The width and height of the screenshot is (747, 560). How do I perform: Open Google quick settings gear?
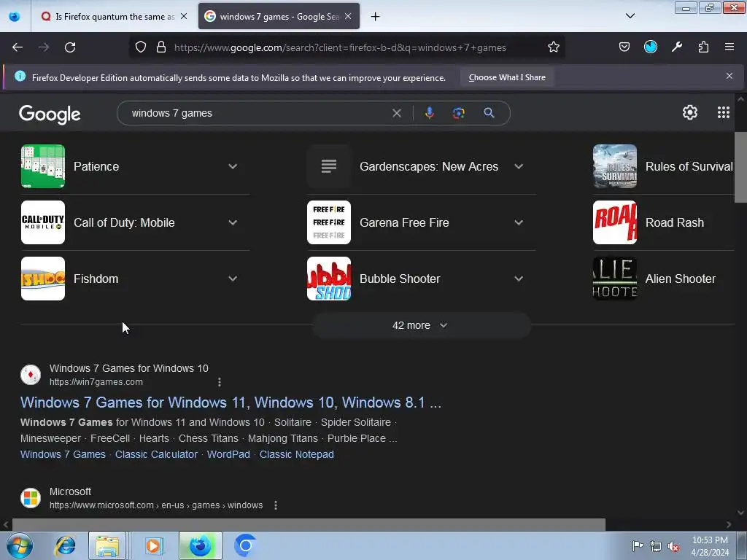(x=690, y=112)
